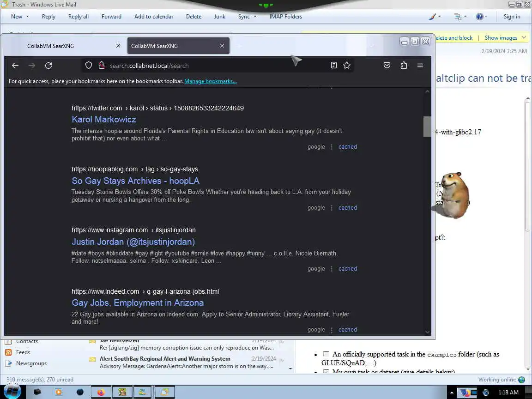Open the New dropdown in Windows Live Mail
Image resolution: width=532 pixels, height=399 pixels.
[x=20, y=16]
